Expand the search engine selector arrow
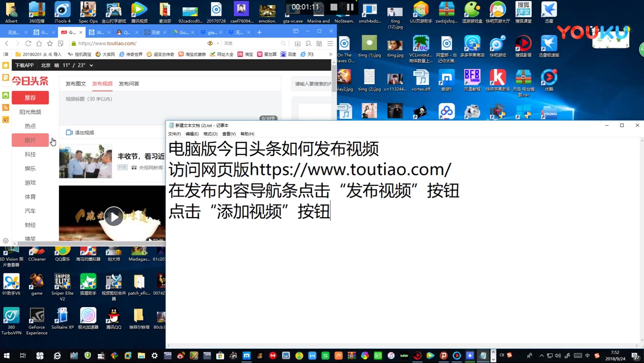This screenshot has height=363, width=644. click(217, 44)
